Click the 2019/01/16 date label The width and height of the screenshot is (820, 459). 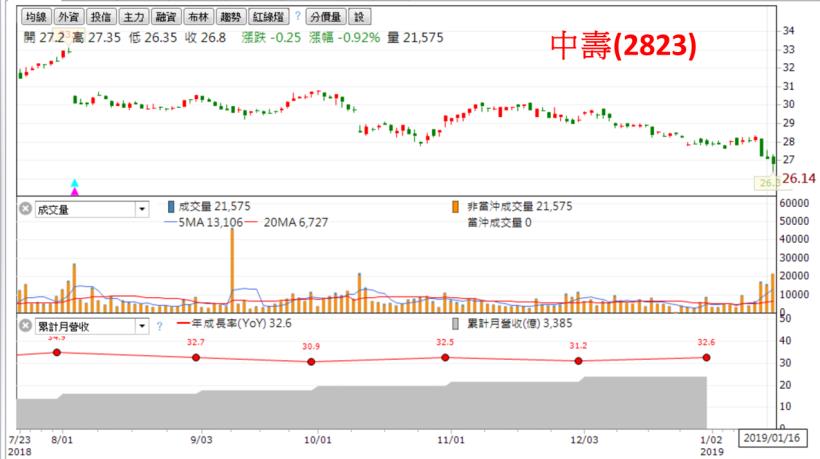772,438
